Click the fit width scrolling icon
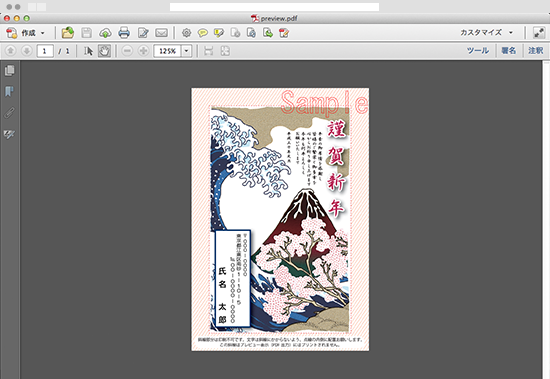This screenshot has height=379, width=550. tap(209, 51)
